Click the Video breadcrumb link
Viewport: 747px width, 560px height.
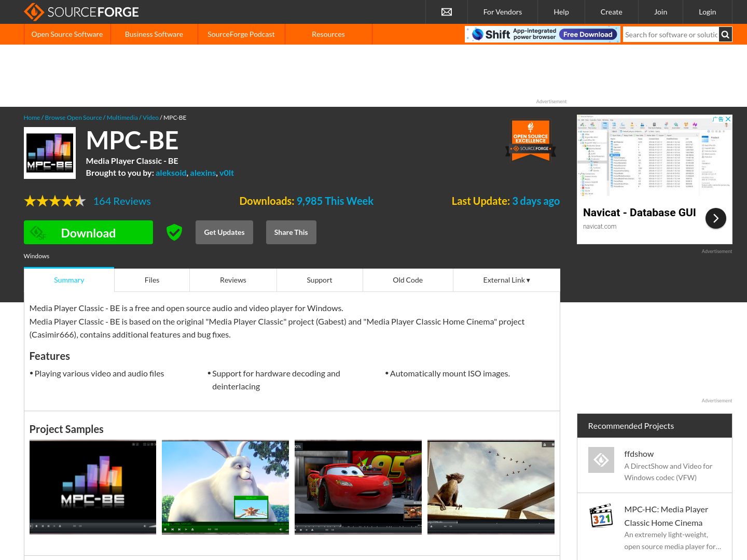coord(150,118)
